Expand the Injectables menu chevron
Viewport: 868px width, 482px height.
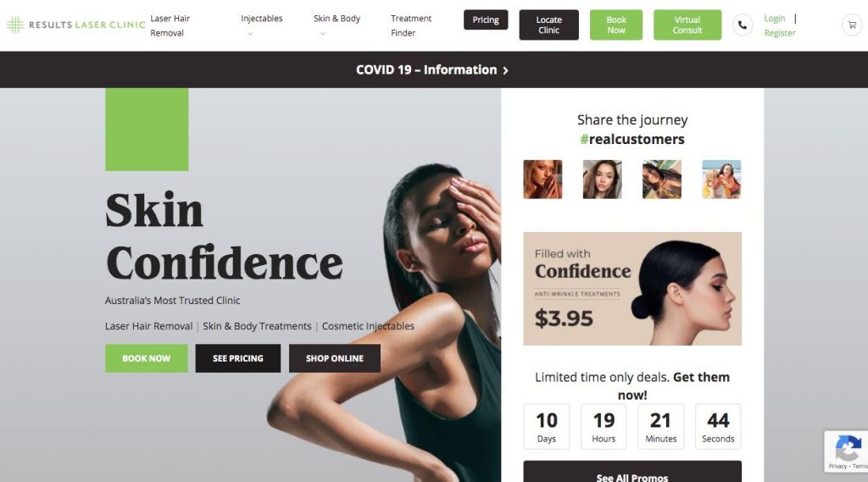(x=250, y=34)
